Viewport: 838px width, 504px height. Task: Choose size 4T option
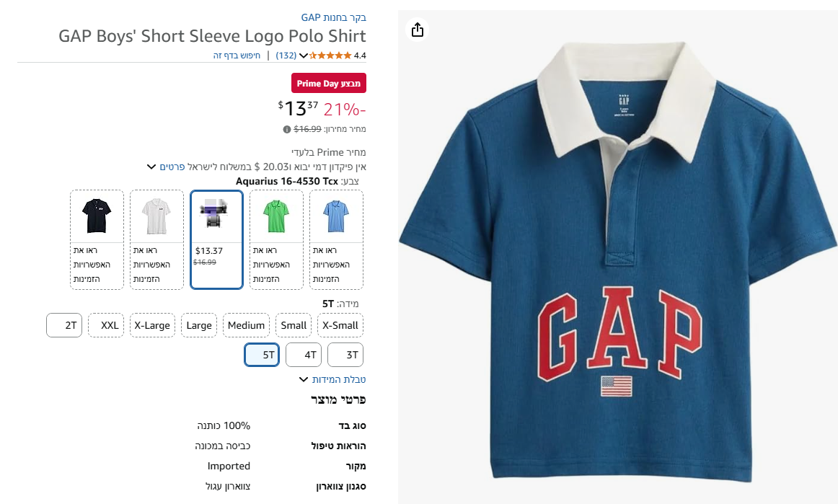pyautogui.click(x=304, y=355)
